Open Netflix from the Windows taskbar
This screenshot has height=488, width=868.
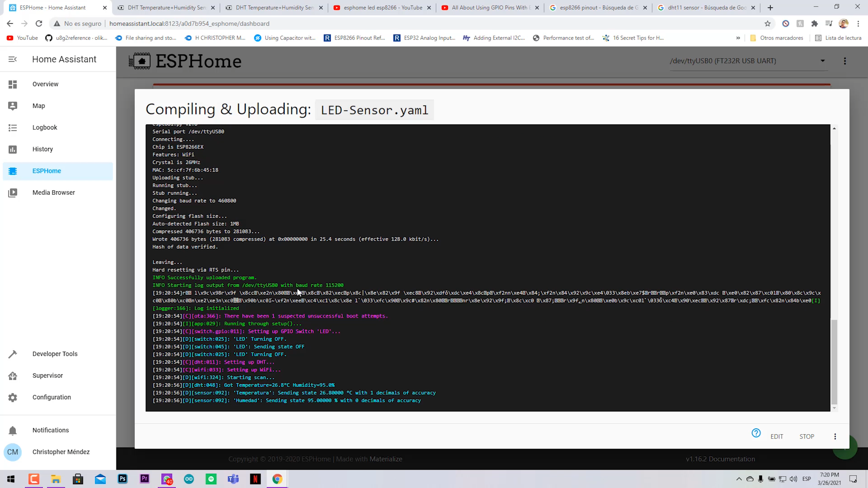coord(255,479)
